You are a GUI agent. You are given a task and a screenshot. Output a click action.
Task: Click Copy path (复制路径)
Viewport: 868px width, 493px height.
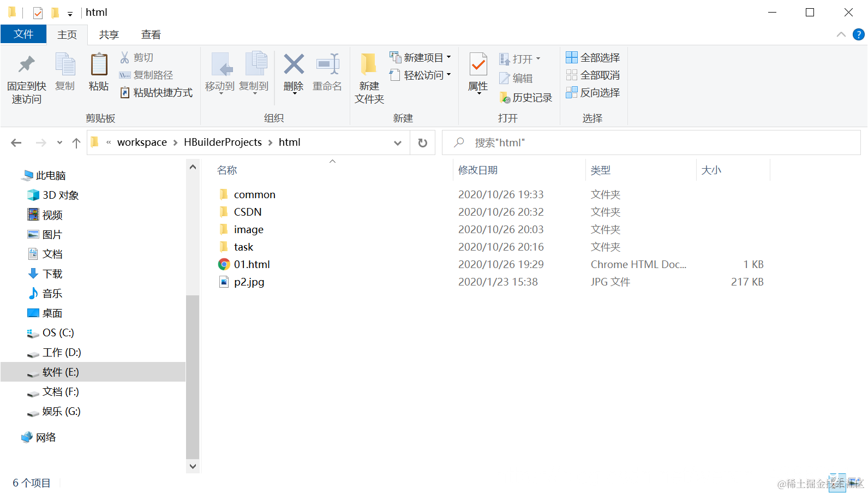[146, 75]
